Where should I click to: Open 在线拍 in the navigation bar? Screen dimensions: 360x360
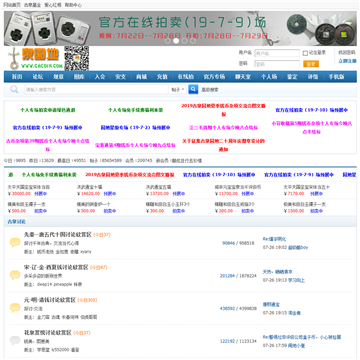click(185, 77)
